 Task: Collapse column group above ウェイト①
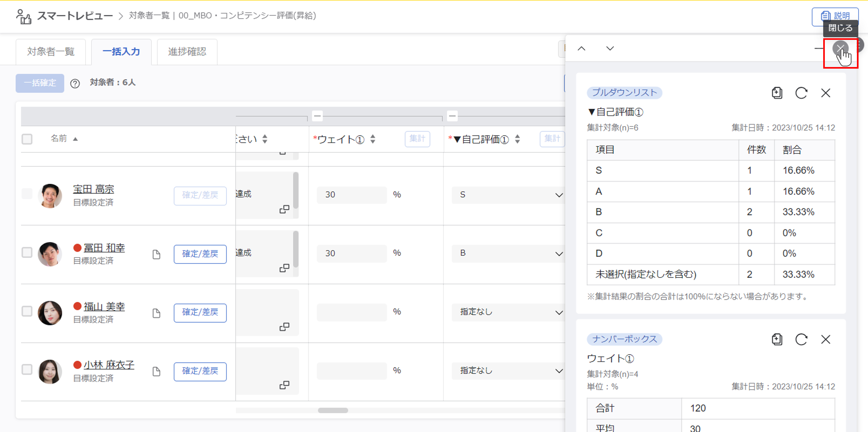coord(317,116)
